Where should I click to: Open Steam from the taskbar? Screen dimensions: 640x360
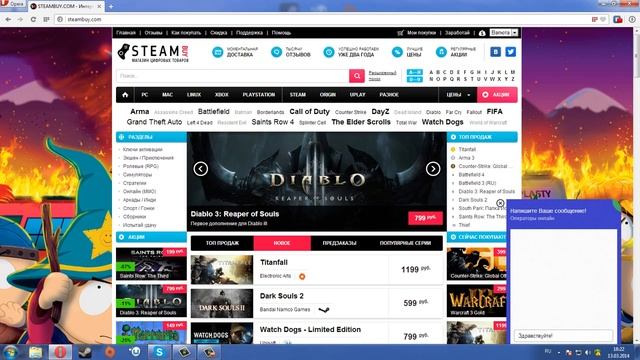[x=85, y=352]
